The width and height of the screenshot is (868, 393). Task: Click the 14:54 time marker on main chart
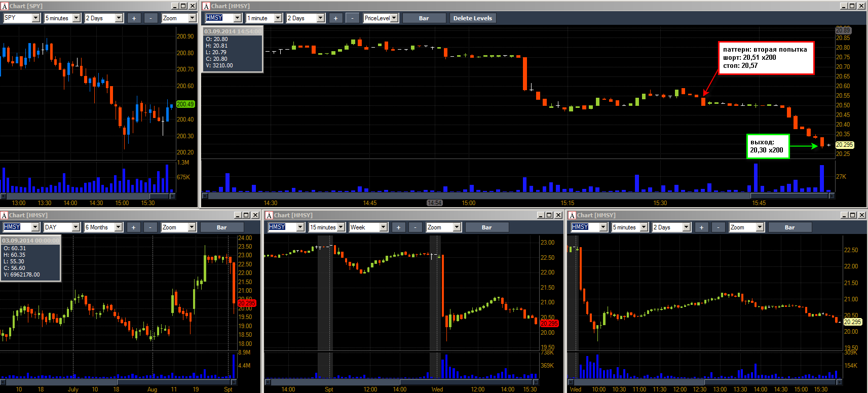435,203
